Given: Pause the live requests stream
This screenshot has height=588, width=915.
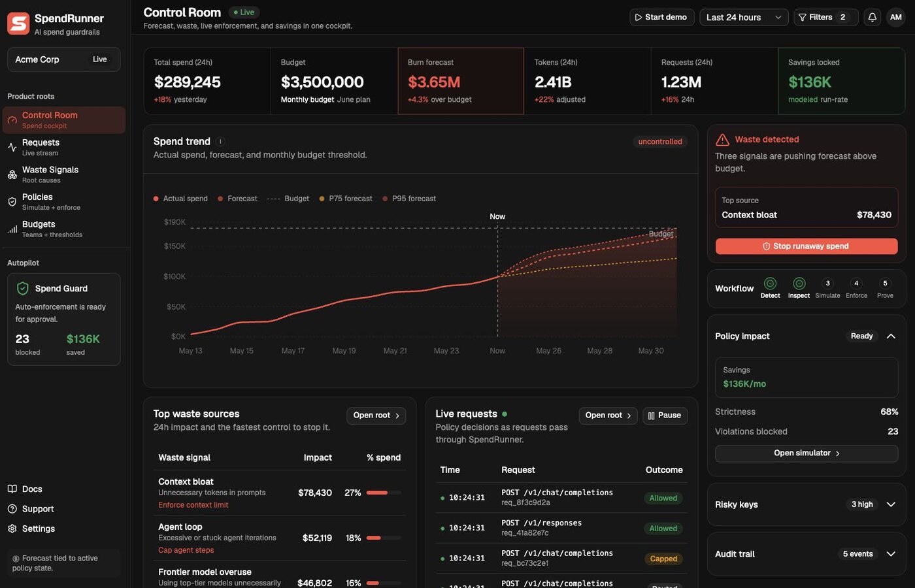Looking at the screenshot, I should tap(665, 416).
